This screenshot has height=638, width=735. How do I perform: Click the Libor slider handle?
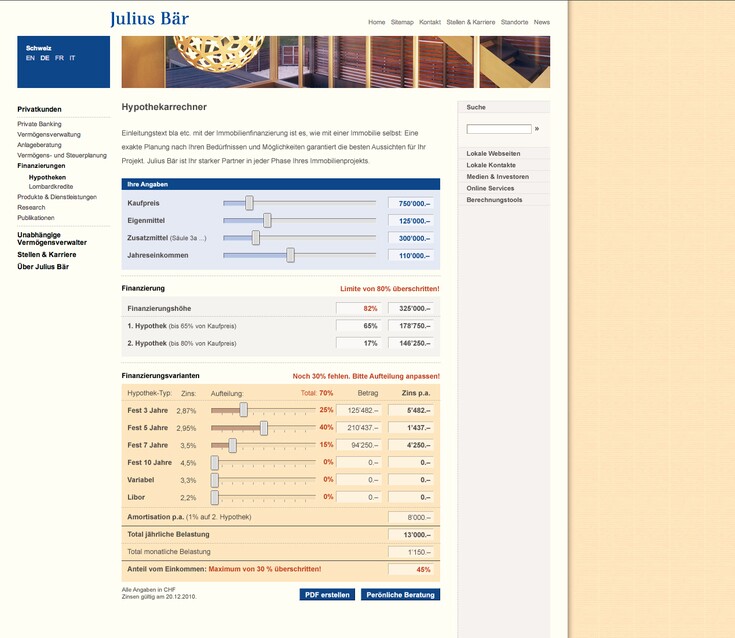pyautogui.click(x=215, y=497)
